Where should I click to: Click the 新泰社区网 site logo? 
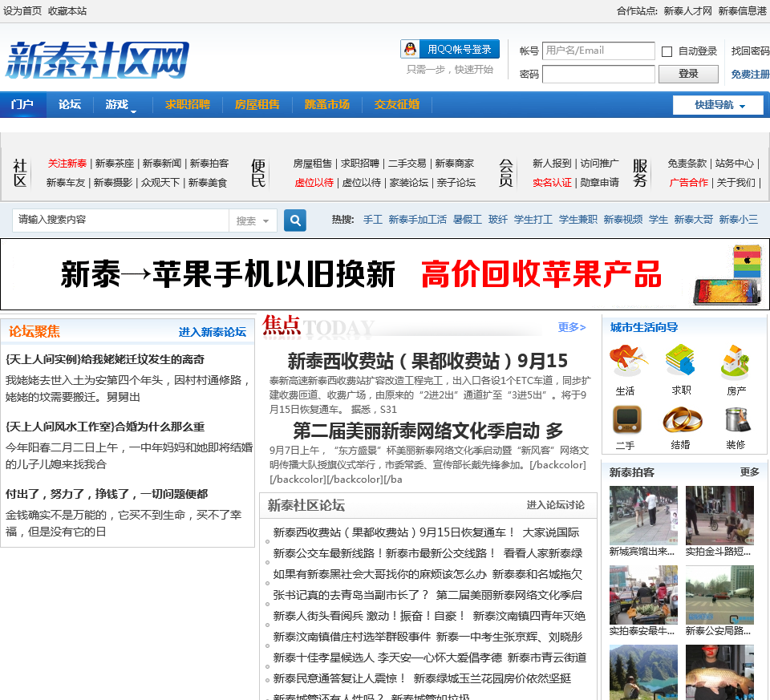97,60
